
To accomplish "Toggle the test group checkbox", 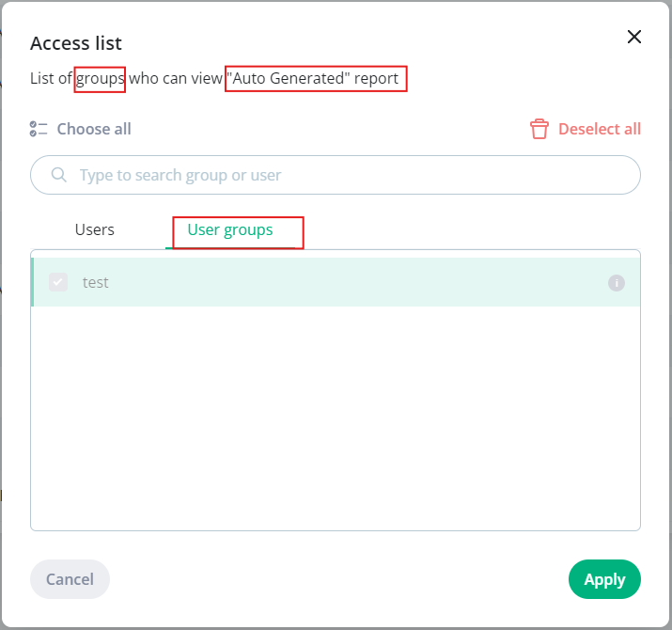I will [58, 282].
